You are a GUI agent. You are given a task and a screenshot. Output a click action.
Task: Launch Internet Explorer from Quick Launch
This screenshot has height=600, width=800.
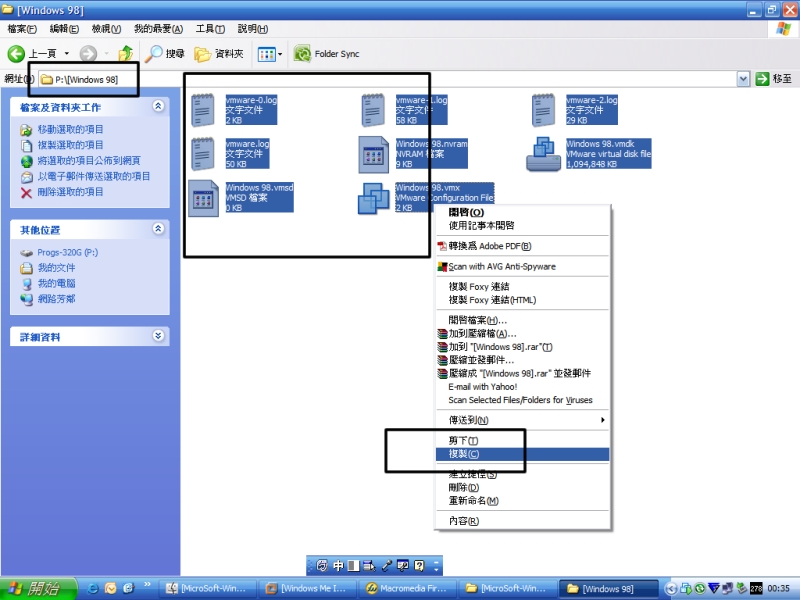[x=93, y=589]
